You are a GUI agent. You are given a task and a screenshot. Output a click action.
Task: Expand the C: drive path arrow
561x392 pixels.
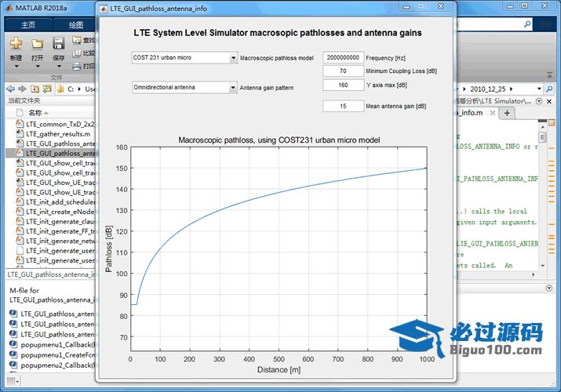(x=79, y=89)
